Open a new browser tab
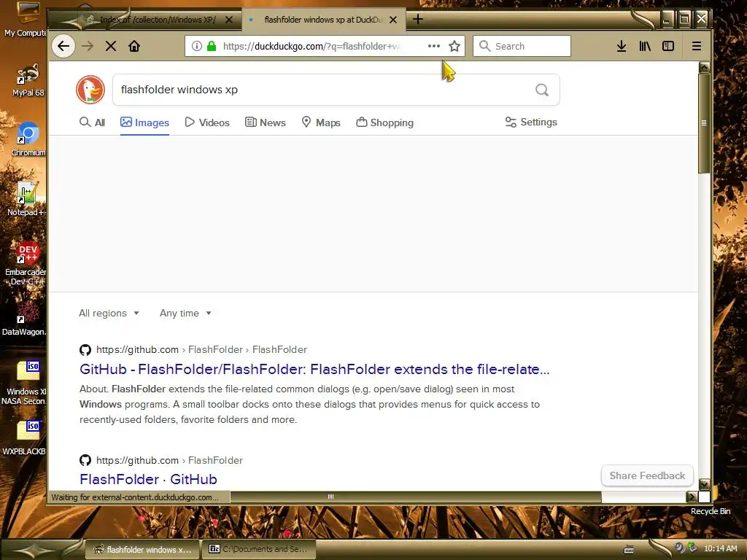 (418, 19)
